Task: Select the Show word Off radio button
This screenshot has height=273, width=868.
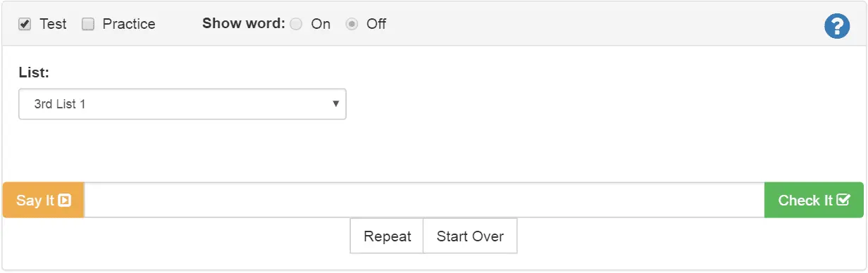Action: (352, 25)
